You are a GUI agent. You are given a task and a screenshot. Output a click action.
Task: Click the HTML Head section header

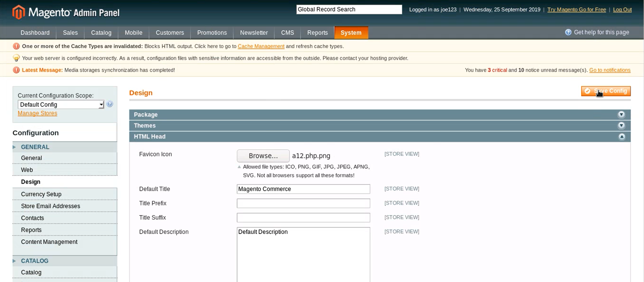[x=380, y=137]
